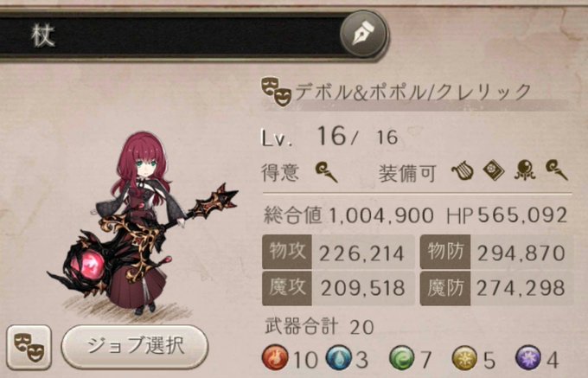The height and width of the screenshot is (378, 588).
Task: Tap the purple dark element icon
Action: coord(528,358)
